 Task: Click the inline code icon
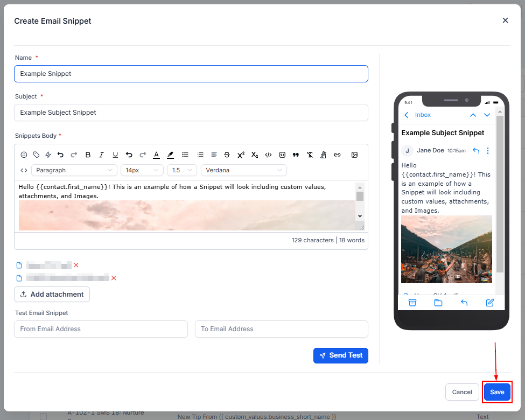(268, 155)
